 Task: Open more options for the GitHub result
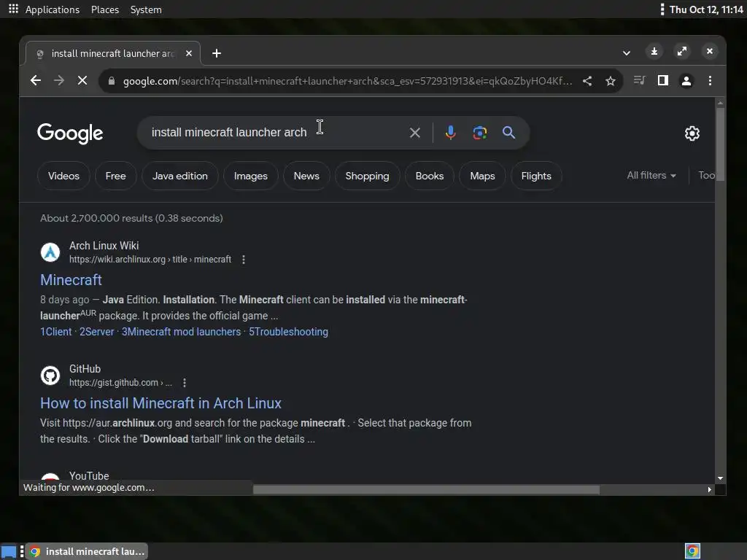click(185, 383)
